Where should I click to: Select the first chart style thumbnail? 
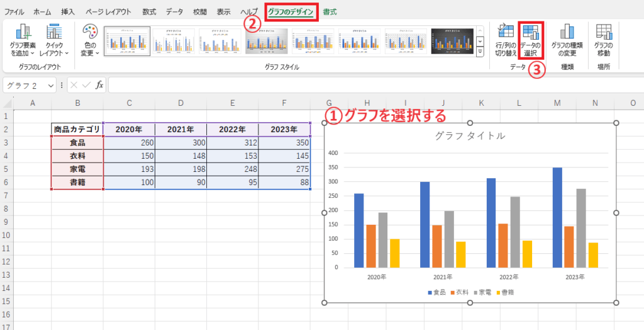(x=127, y=41)
